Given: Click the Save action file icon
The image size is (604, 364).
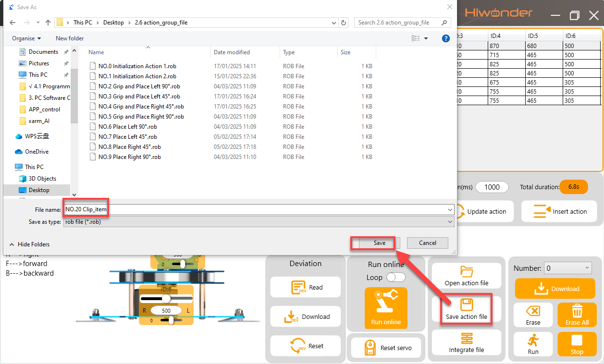Looking at the screenshot, I should (466, 304).
